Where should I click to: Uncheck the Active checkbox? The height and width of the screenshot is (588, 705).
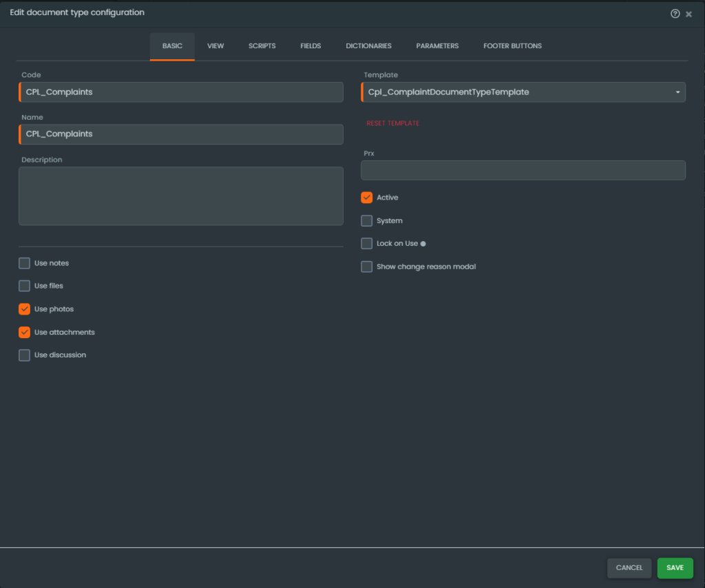click(x=367, y=198)
